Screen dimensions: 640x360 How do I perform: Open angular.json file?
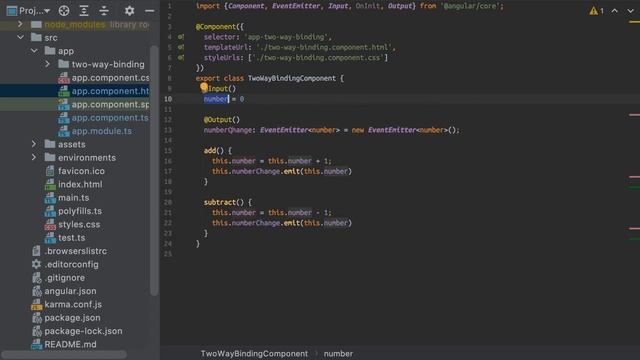pos(70,291)
